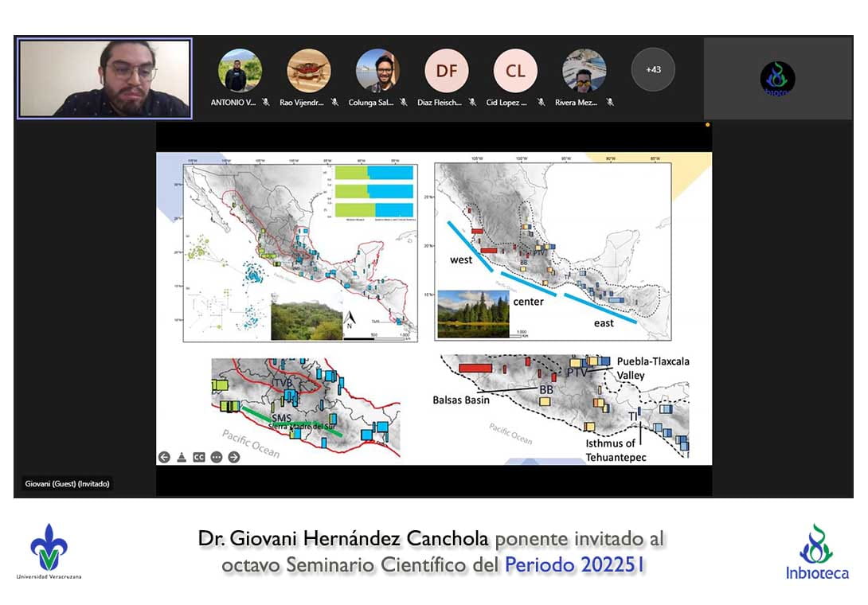Click the Giovani (Guest) name label
Viewport: 868px width, 605px height.
(x=65, y=484)
